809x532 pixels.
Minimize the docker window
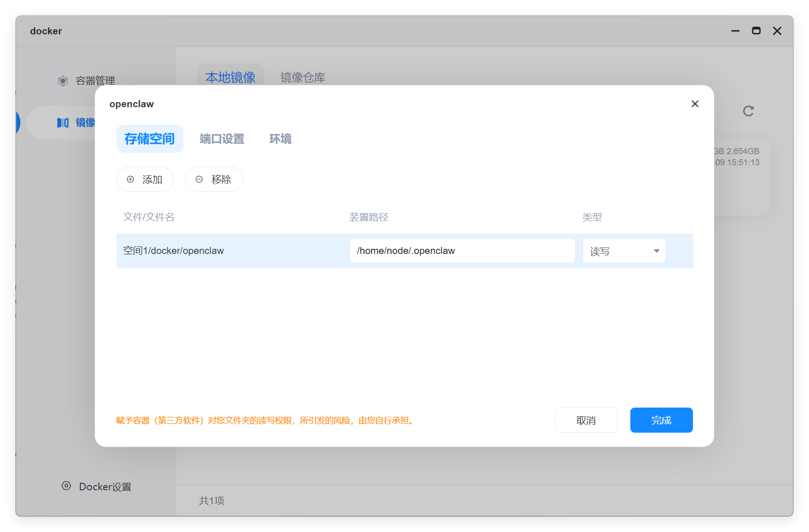point(735,31)
